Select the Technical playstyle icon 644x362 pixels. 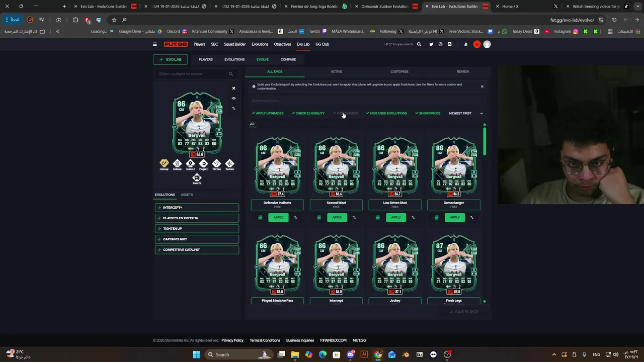[229, 164]
